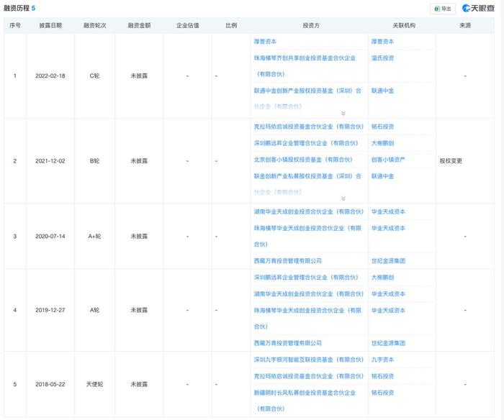Viewport: 504px width, 420px height.
Task: Click the 披露日期 column header
Action: click(x=50, y=25)
